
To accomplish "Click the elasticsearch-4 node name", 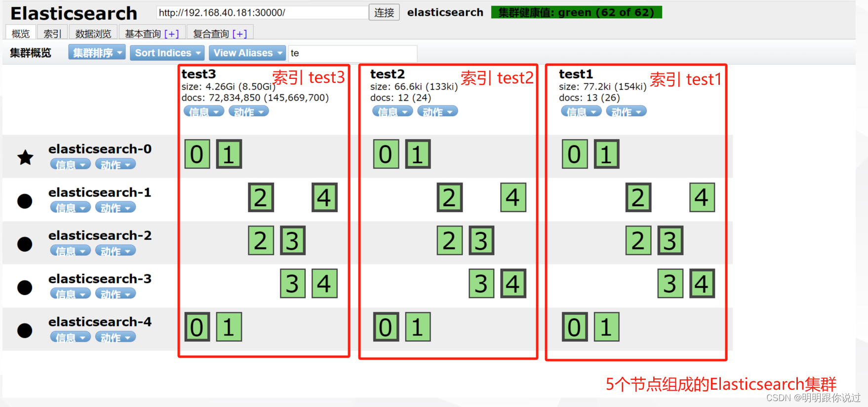I will coord(100,322).
